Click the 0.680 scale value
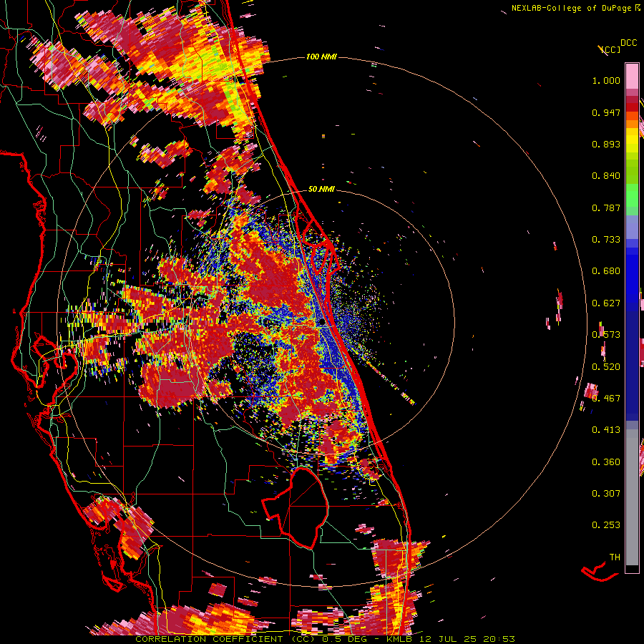 pyautogui.click(x=606, y=271)
